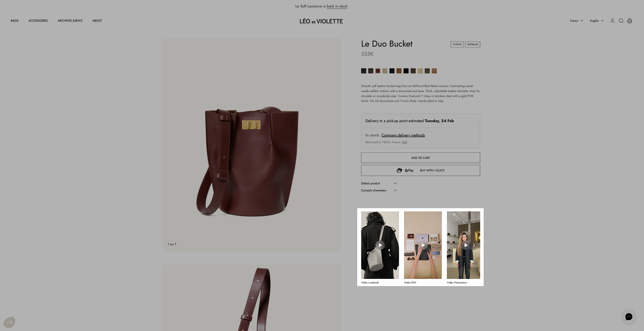644x331 pixels.
Task: Open the BAGS menu
Action: (14, 21)
